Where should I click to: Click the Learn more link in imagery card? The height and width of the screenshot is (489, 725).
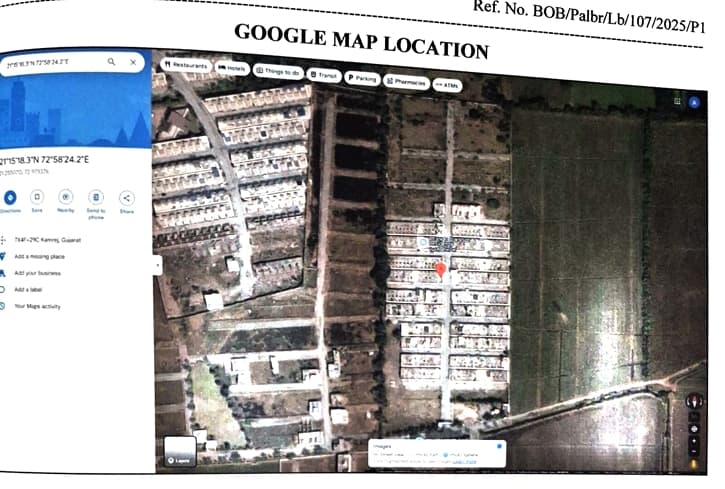(x=464, y=461)
